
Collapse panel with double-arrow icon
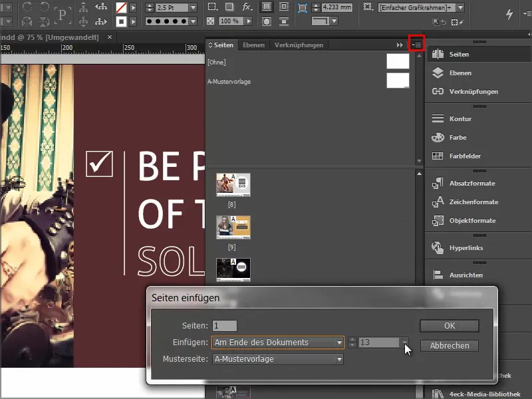click(400, 45)
